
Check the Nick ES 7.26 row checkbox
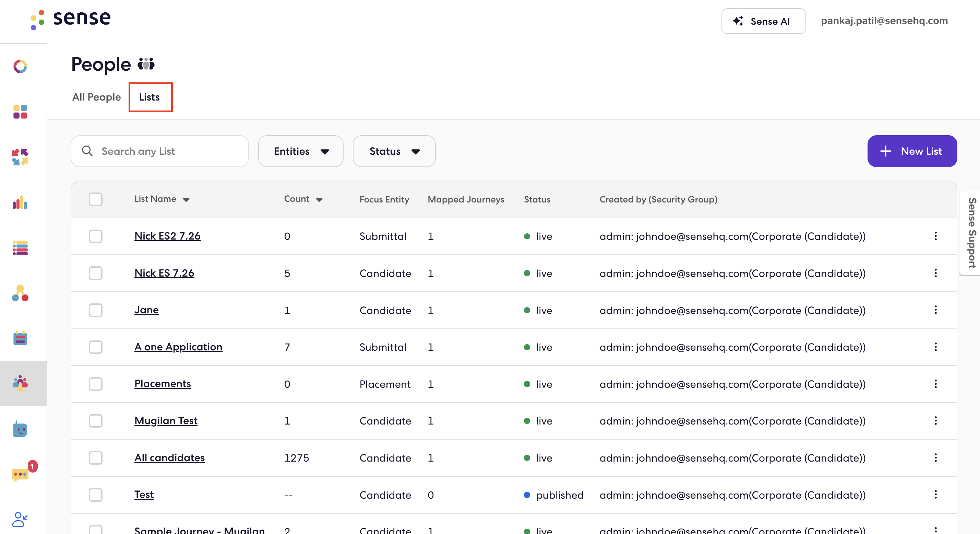coord(95,273)
